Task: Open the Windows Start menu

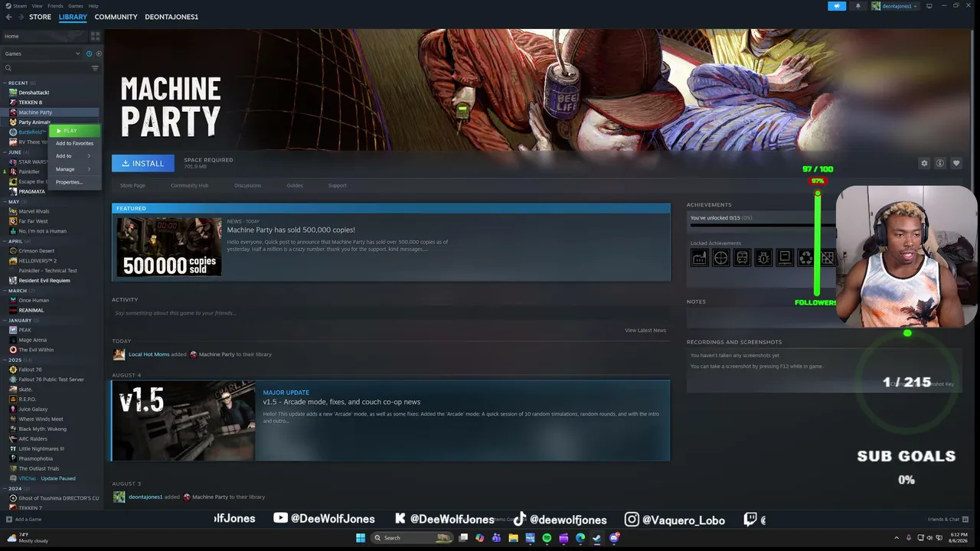Action: [361, 538]
